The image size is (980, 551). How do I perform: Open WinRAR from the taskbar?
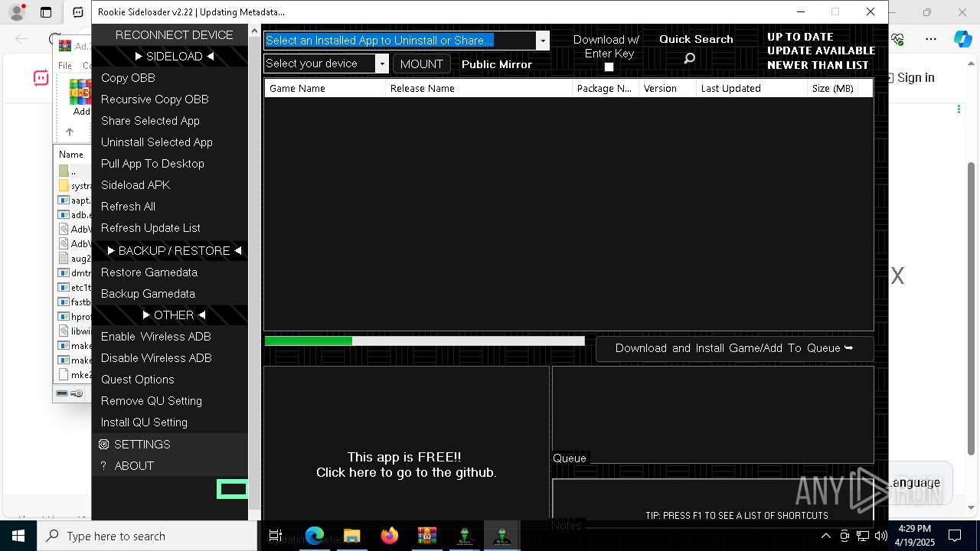pyautogui.click(x=426, y=536)
